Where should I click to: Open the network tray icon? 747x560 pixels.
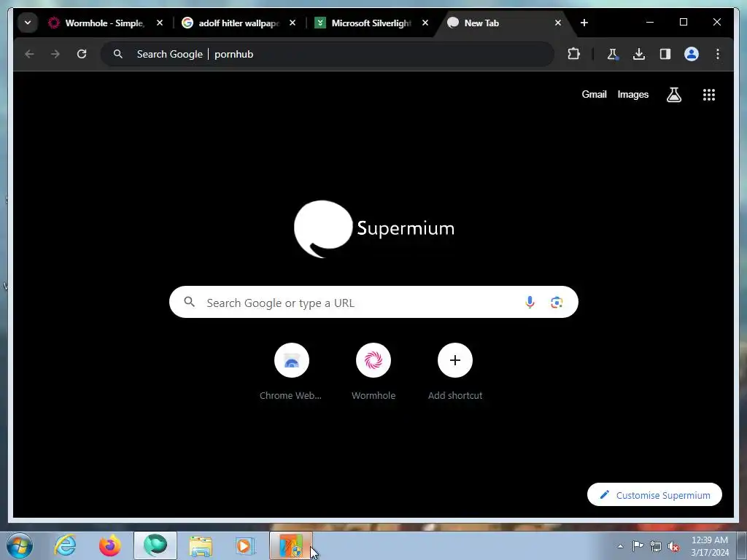(x=656, y=546)
